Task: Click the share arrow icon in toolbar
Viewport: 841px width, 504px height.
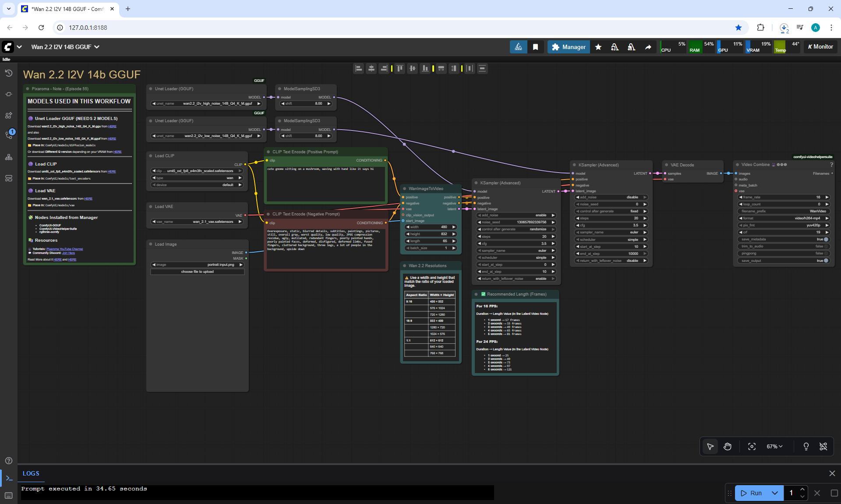Action: click(648, 47)
